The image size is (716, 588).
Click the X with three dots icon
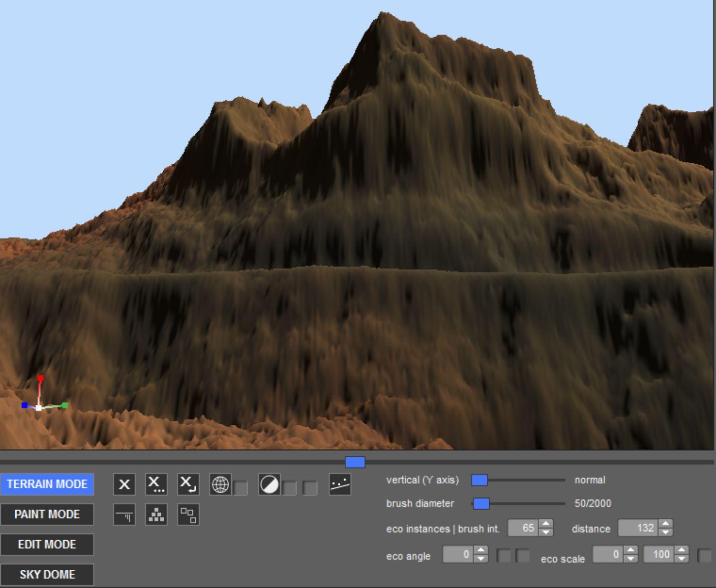pyautogui.click(x=156, y=484)
